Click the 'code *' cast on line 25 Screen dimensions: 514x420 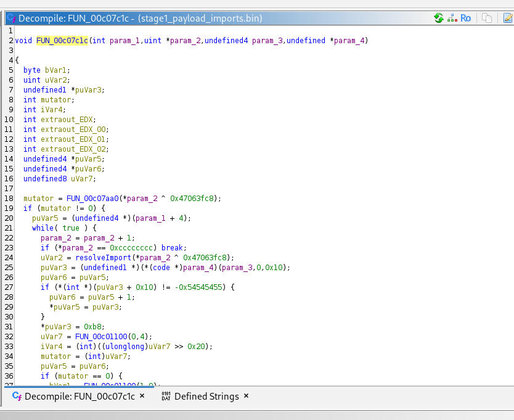pos(166,268)
